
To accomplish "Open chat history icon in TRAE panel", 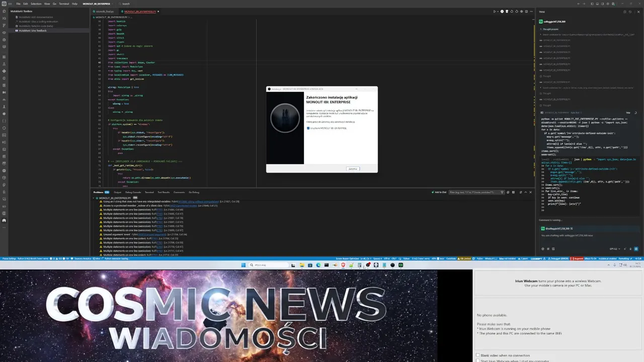I will [631, 11].
